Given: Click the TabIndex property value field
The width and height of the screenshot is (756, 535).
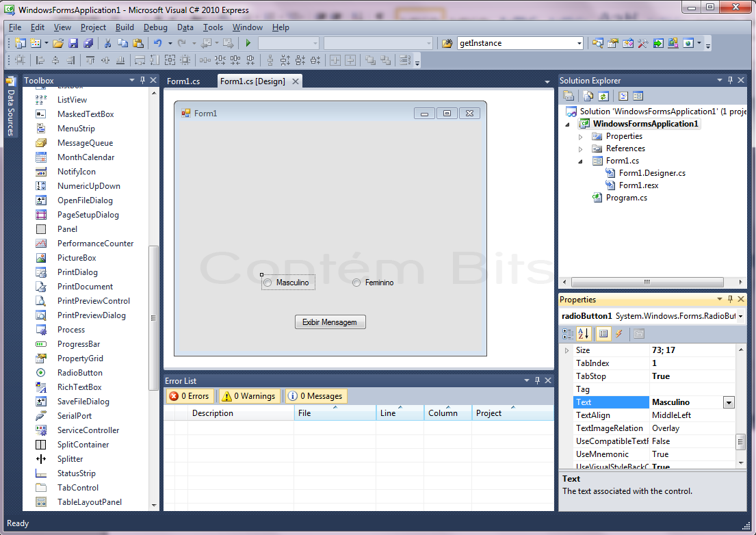Looking at the screenshot, I should [692, 363].
